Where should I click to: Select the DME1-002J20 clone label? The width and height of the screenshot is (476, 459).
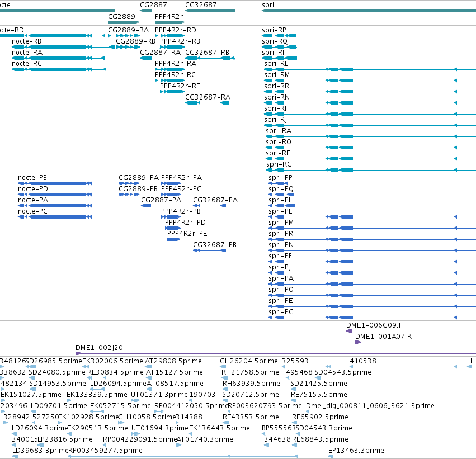click(x=99, y=348)
